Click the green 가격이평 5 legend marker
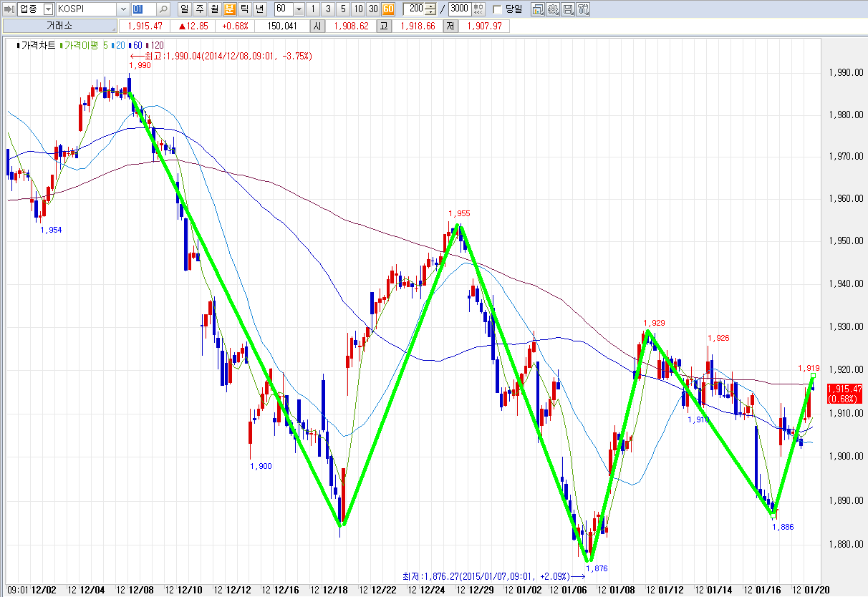 point(62,44)
